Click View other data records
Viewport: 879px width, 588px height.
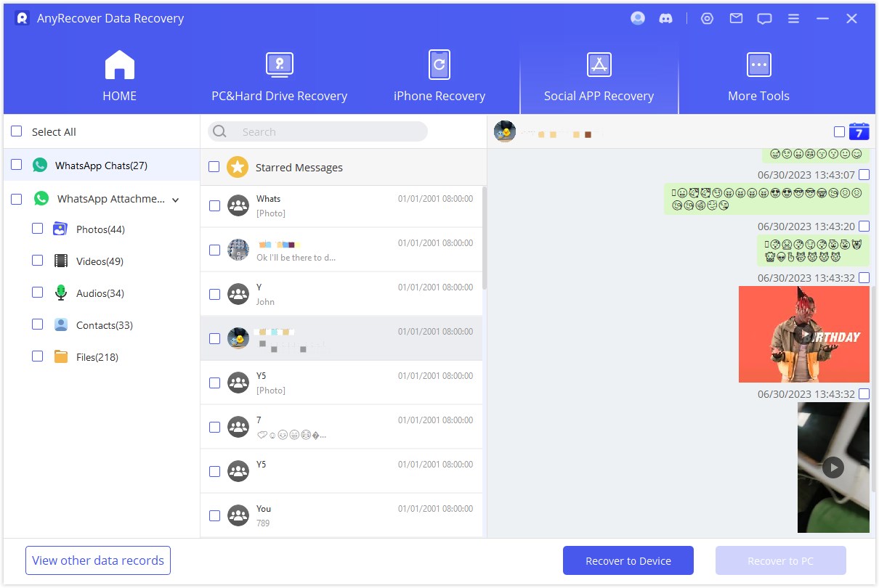[97, 560]
